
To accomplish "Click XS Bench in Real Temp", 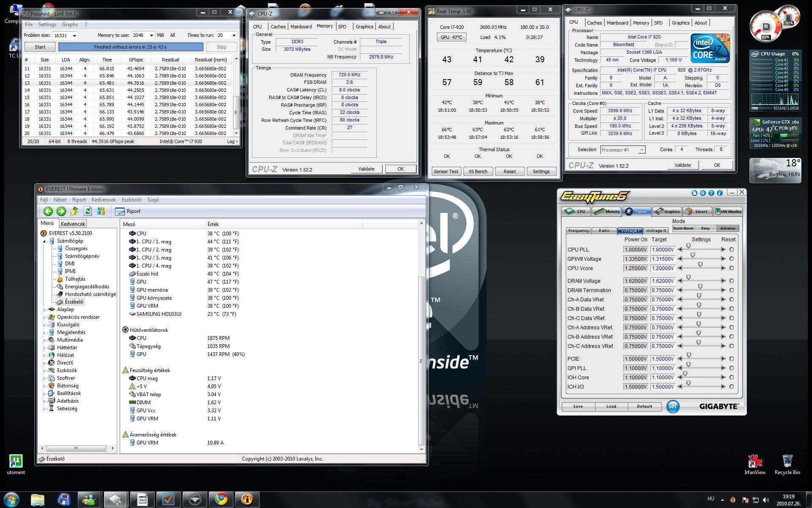I will click(x=478, y=171).
